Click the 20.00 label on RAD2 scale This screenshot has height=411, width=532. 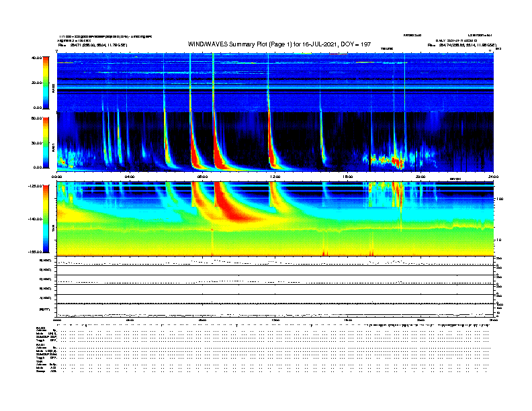[x=36, y=83]
